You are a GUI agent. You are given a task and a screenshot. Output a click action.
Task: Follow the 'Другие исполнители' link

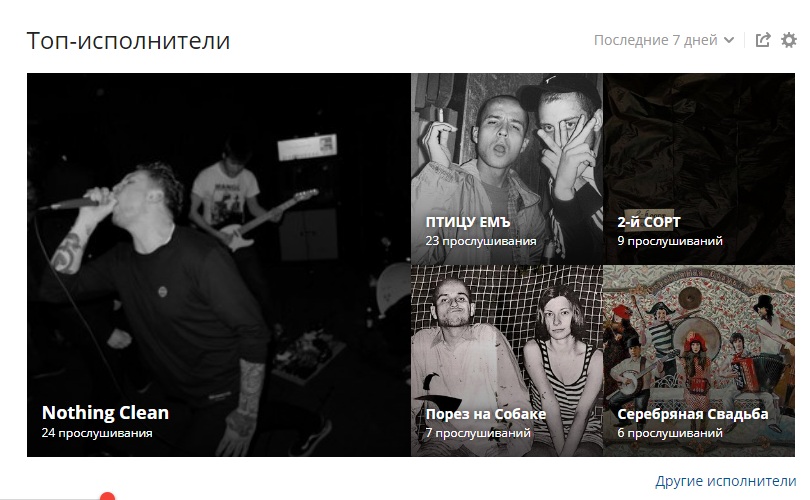pos(726,481)
